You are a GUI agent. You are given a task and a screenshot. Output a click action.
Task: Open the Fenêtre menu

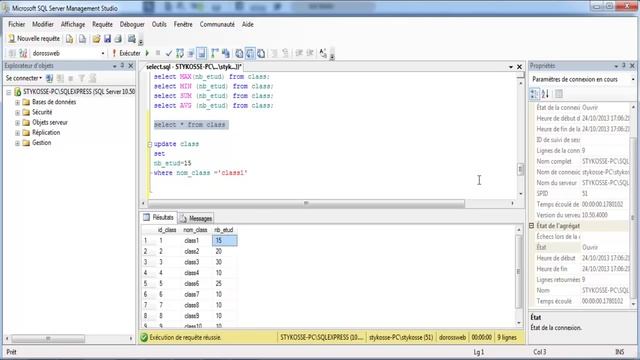[183, 24]
